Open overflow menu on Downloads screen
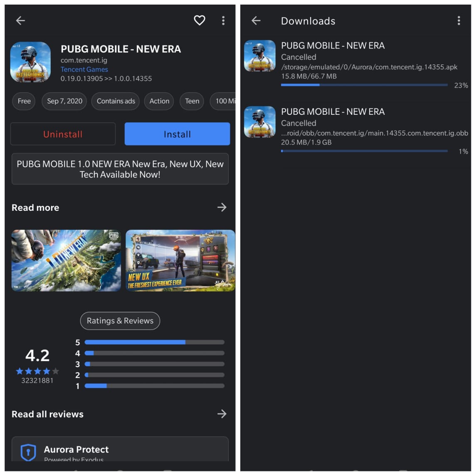 (459, 21)
